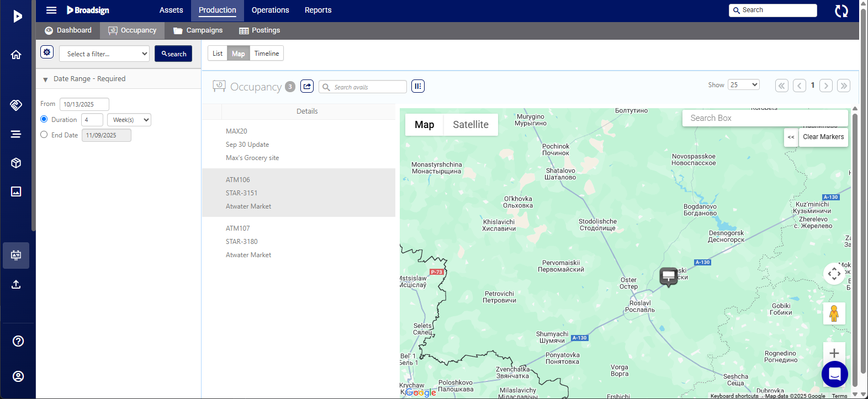Screen dimensions: 868x399
Task: Click the play logo at sidebar top
Action: (18, 16)
